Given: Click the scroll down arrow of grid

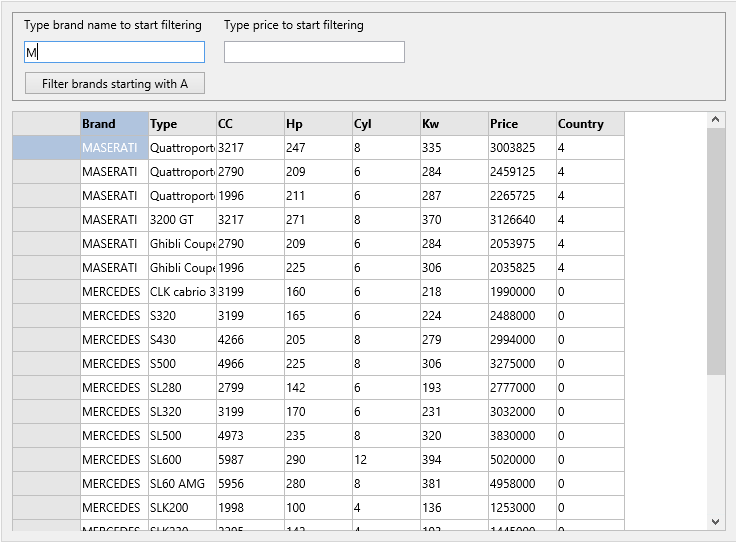Looking at the screenshot, I should (x=716, y=522).
